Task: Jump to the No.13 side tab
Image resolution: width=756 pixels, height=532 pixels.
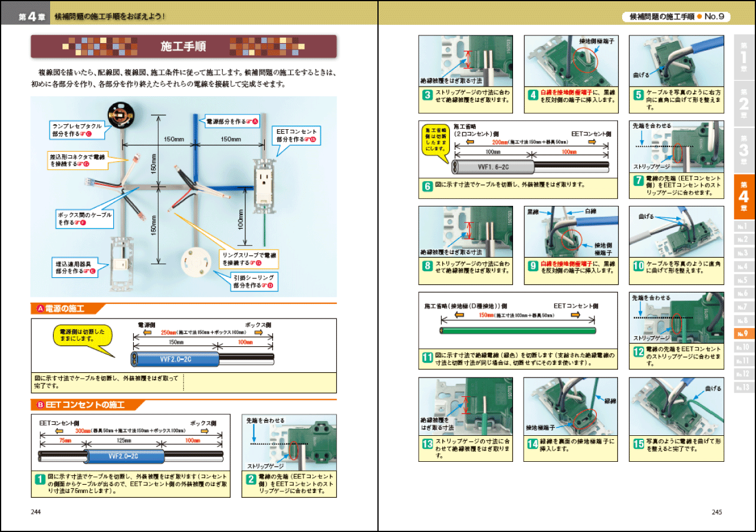Action: tap(744, 387)
